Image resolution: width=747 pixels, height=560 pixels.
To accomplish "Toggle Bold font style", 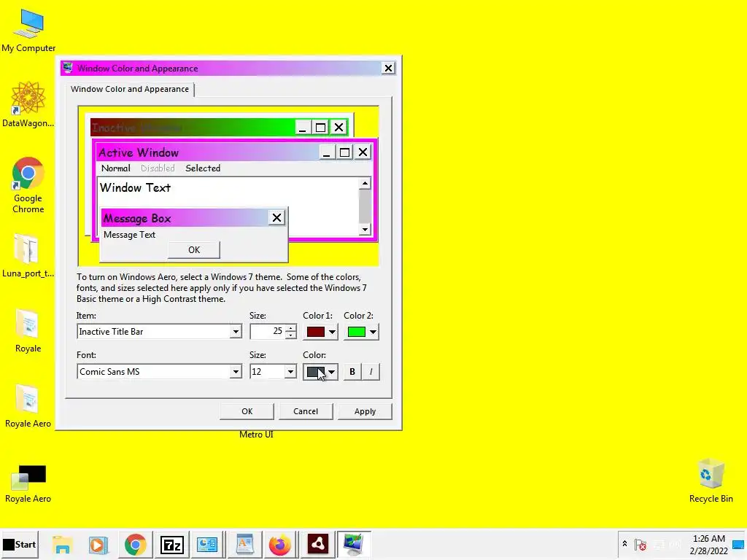I will coord(352,372).
